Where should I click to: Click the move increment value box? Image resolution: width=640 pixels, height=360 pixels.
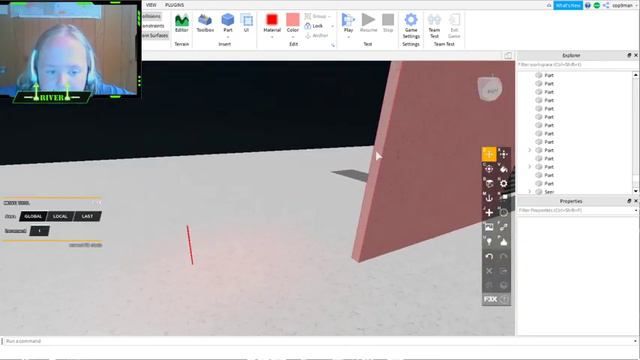click(x=40, y=231)
